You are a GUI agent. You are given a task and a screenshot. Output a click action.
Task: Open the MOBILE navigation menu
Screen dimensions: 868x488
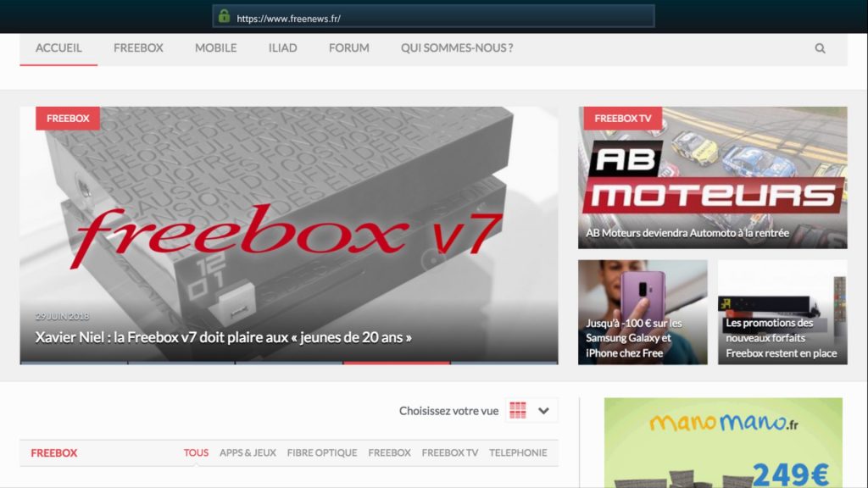(216, 48)
